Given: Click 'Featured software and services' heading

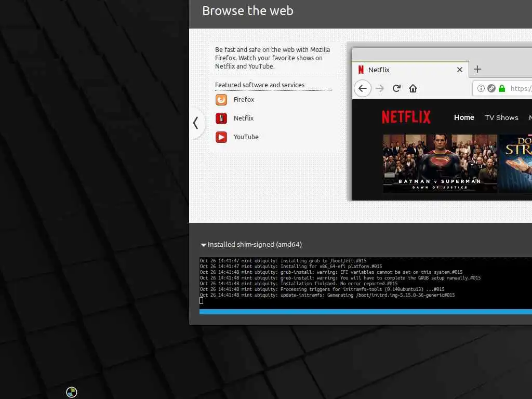Looking at the screenshot, I should click(x=260, y=85).
